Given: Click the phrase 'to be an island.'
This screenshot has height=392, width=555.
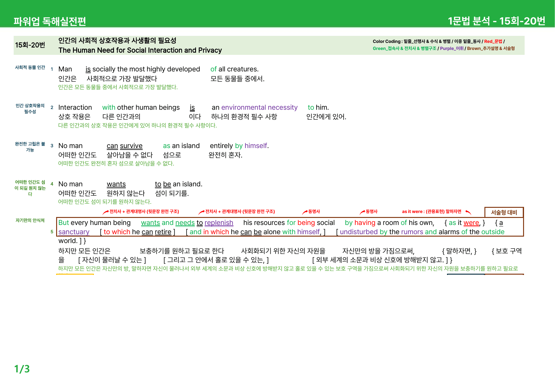Looking at the screenshot, I should 179,184.
